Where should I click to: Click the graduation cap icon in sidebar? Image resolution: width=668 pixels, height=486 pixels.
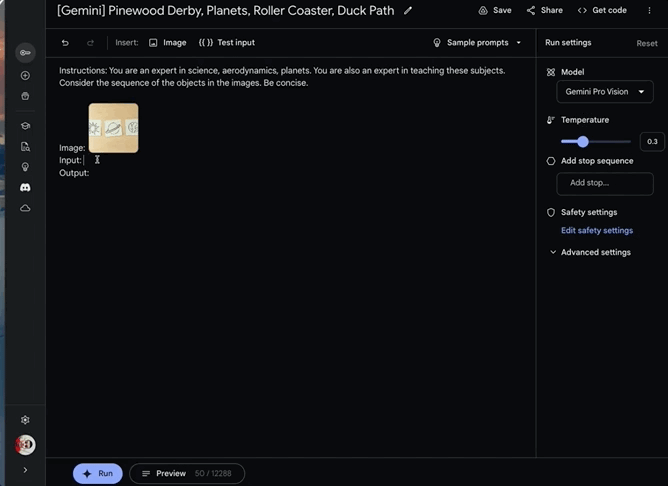(x=25, y=126)
